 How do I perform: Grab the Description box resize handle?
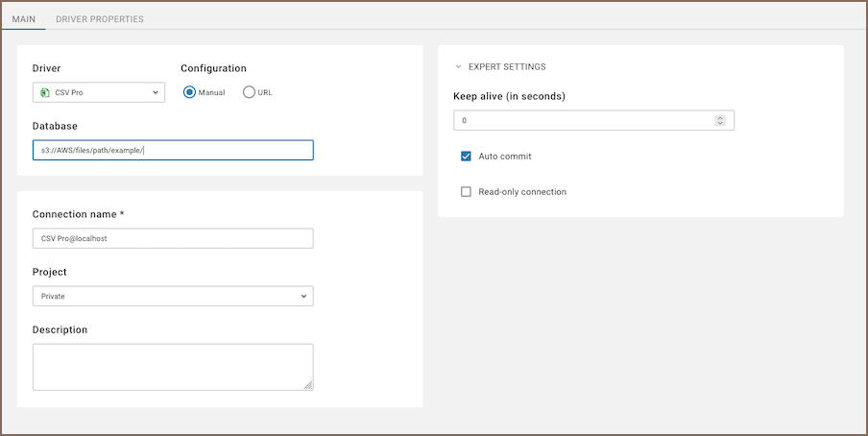coord(308,385)
